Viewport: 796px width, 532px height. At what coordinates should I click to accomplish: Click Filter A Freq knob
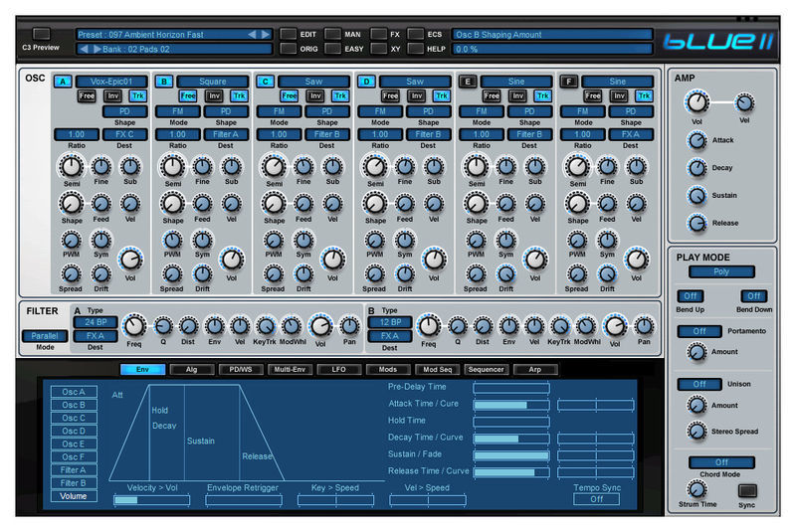click(134, 326)
